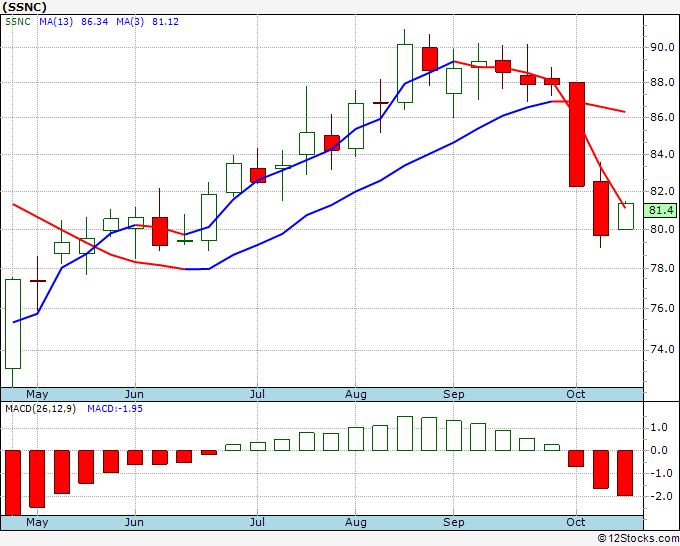Click the 76.0 price axis label
Screen dimensions: 680x546
point(662,308)
